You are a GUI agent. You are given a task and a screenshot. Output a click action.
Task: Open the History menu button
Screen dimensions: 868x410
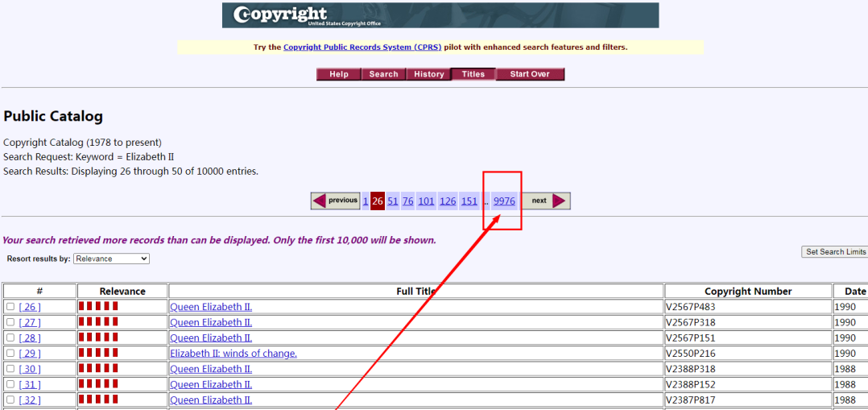pos(428,74)
